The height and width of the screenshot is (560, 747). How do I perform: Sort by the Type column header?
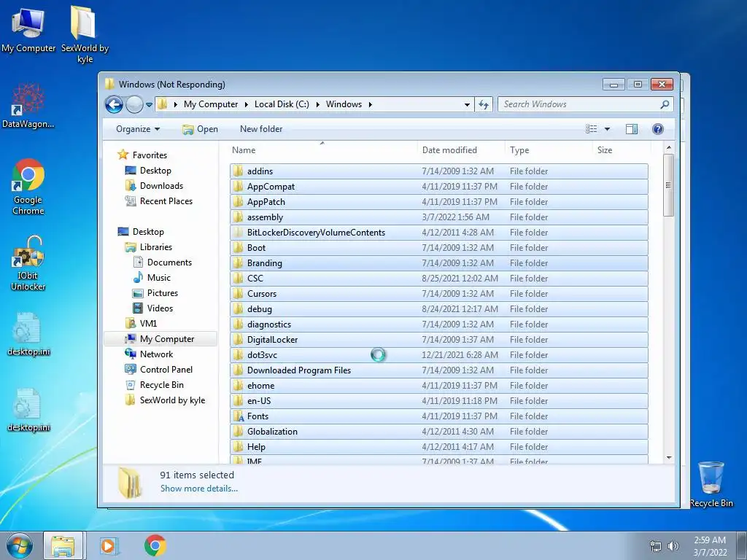pos(549,150)
